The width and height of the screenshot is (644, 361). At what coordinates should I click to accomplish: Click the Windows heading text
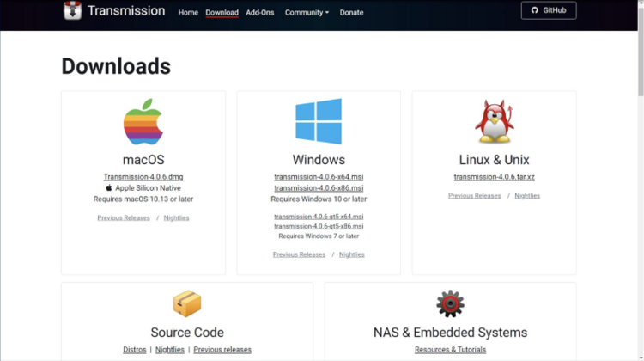[319, 160]
